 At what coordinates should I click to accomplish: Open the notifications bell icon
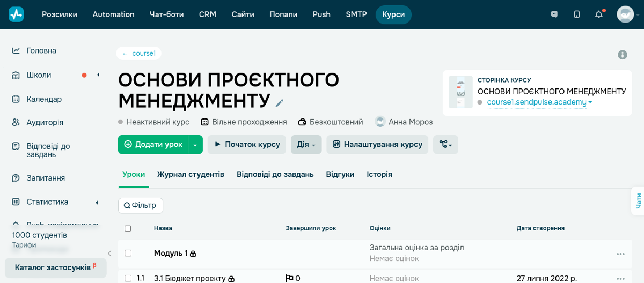click(599, 14)
